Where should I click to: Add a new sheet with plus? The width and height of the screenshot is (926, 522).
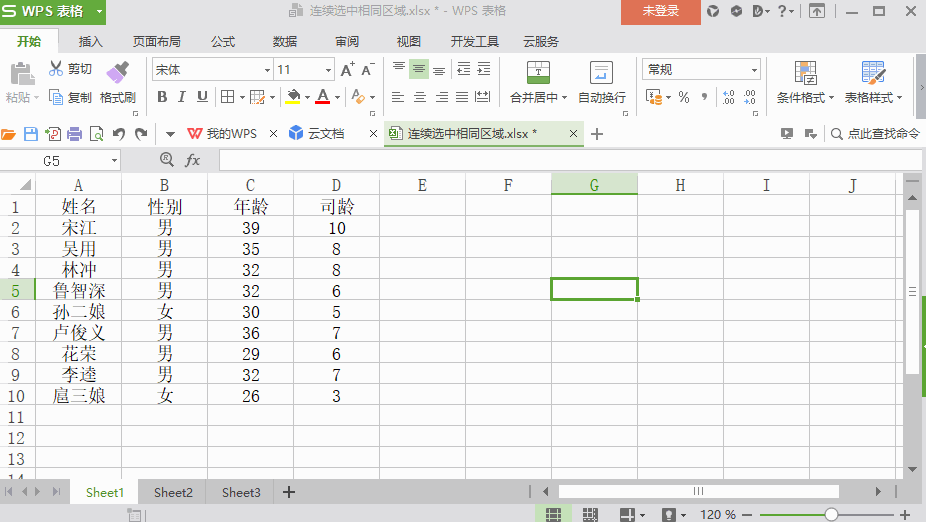(289, 492)
